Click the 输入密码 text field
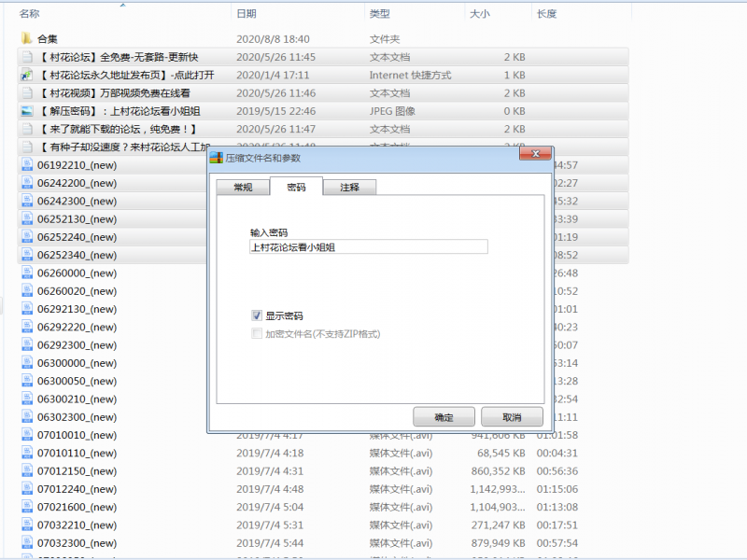Screen dimensions: 747x560 [368, 247]
